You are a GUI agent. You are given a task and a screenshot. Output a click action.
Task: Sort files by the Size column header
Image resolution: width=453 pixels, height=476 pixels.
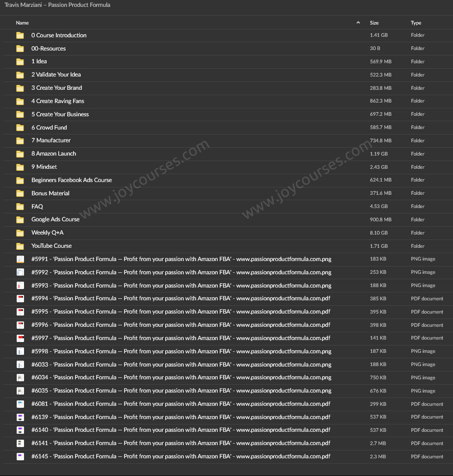point(374,23)
